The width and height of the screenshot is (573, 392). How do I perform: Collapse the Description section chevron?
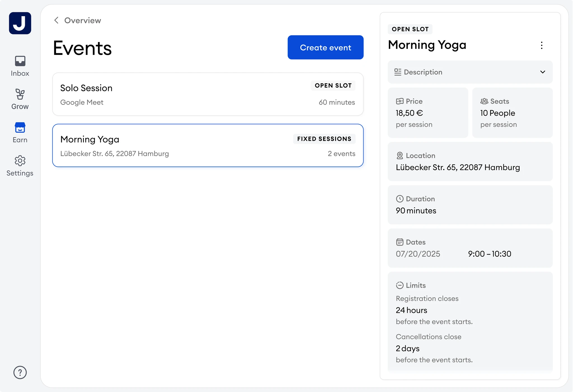(x=542, y=72)
